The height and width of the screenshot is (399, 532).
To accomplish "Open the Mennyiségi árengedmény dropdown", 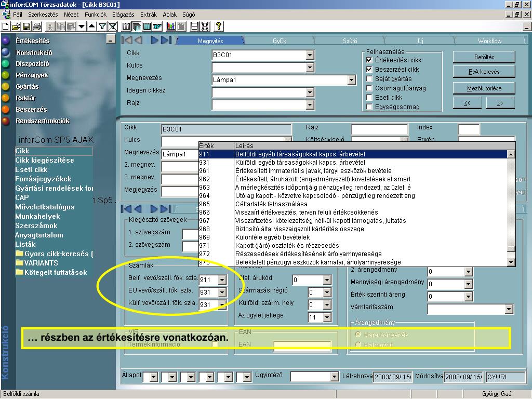I will [468, 284].
